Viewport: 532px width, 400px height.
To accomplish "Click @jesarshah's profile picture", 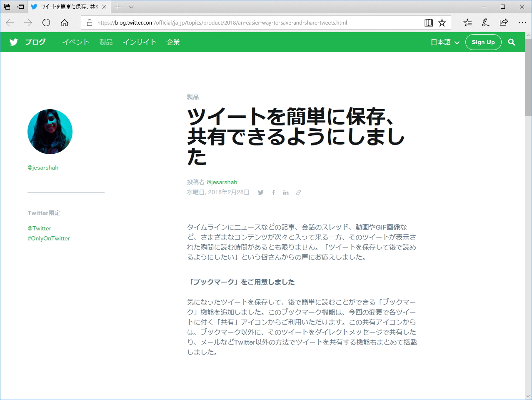I will coord(50,131).
